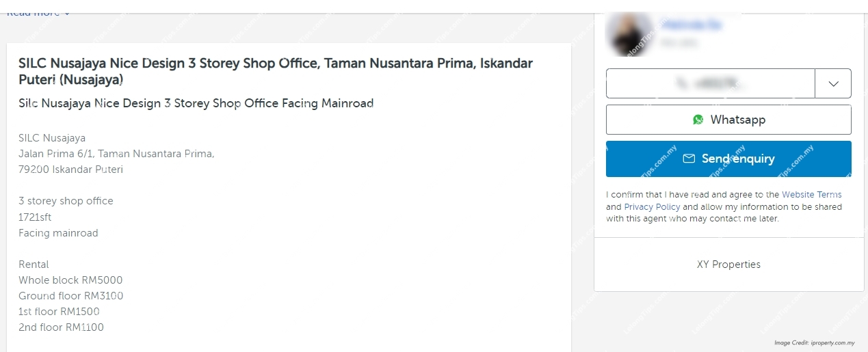Click the green WhatsApp logo icon
Image resolution: width=868 pixels, height=352 pixels.
coord(698,120)
